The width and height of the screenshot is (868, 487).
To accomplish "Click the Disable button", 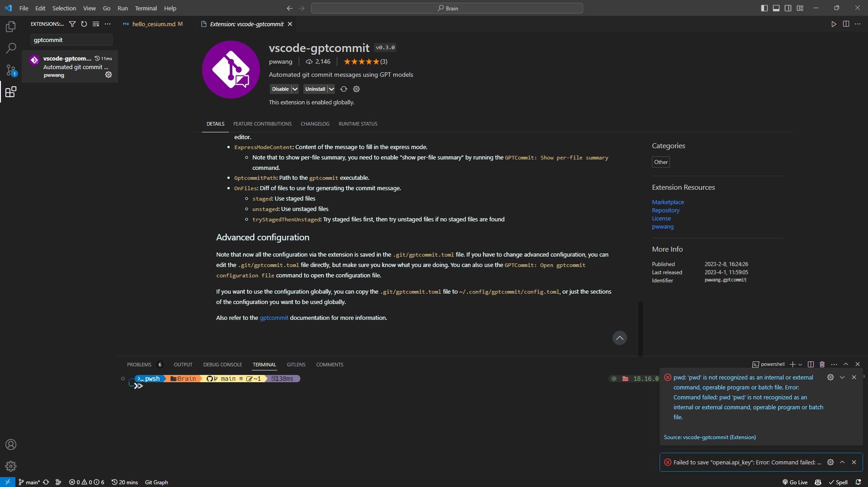I will click(x=280, y=89).
